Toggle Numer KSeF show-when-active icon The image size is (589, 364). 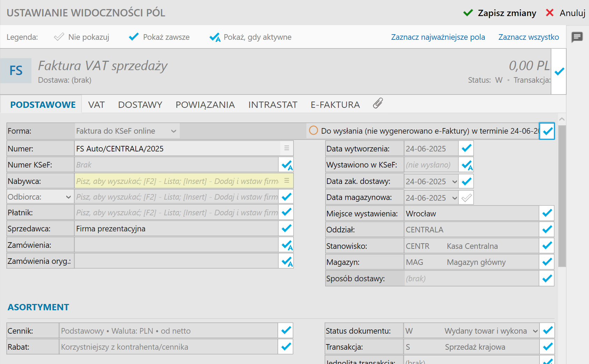coord(286,165)
